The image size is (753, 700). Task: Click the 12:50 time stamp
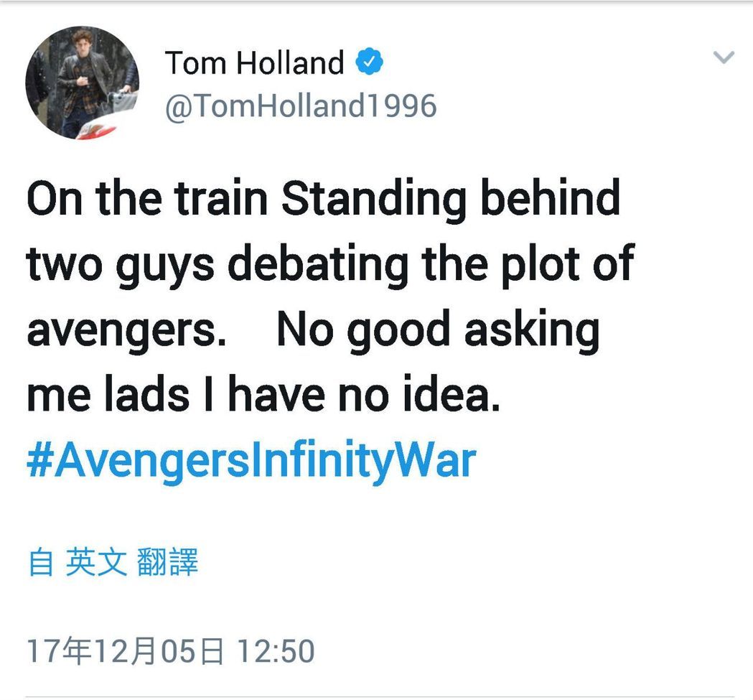tap(276, 651)
